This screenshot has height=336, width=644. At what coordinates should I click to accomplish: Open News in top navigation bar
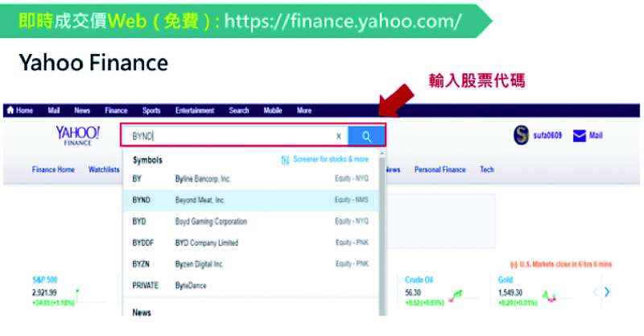pyautogui.click(x=82, y=110)
